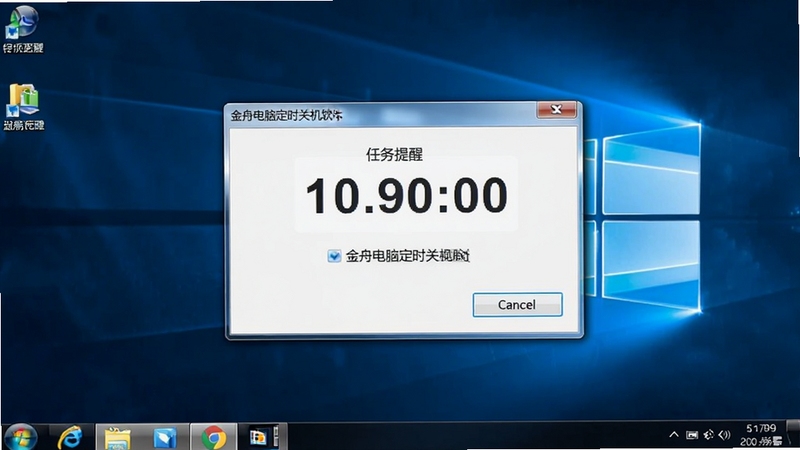800x450 pixels.
Task: Launch Internet Explorer from the taskbar
Action: [x=70, y=438]
